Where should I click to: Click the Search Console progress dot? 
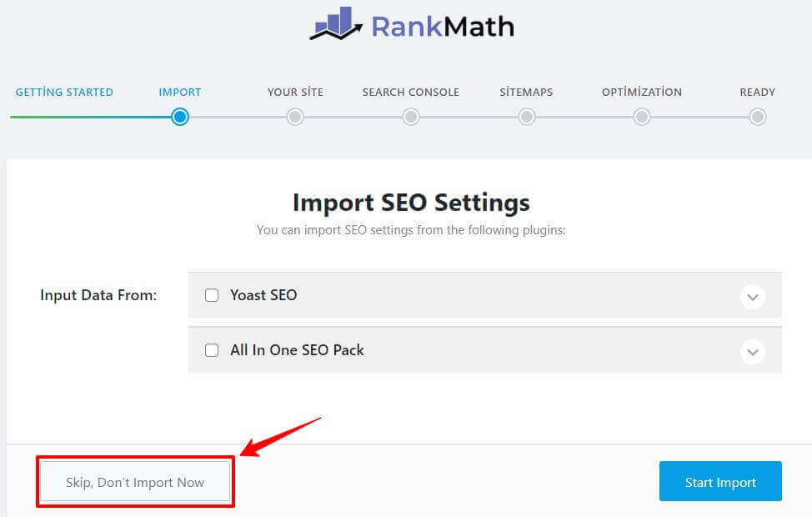pos(411,117)
